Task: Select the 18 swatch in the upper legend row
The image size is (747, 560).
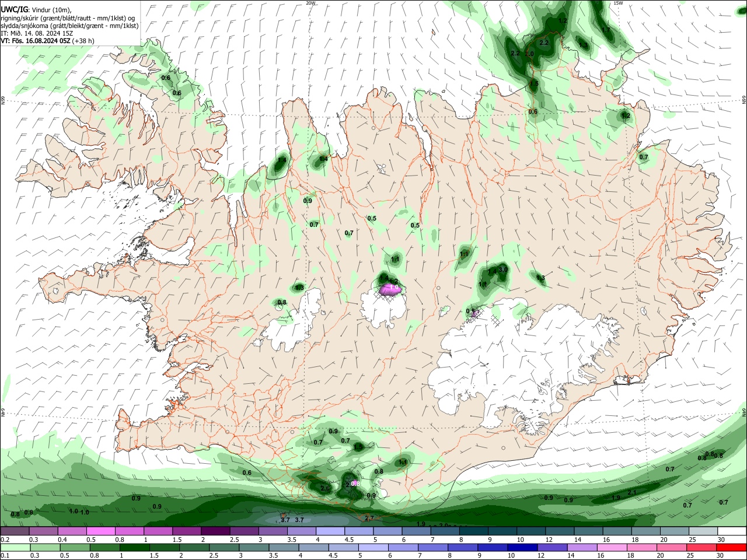Action: tap(646, 531)
